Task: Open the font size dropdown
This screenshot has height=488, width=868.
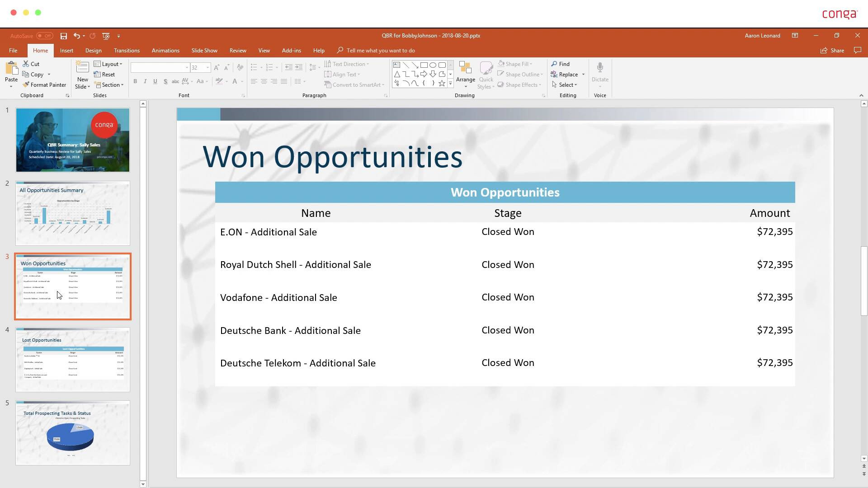Action: (x=208, y=68)
